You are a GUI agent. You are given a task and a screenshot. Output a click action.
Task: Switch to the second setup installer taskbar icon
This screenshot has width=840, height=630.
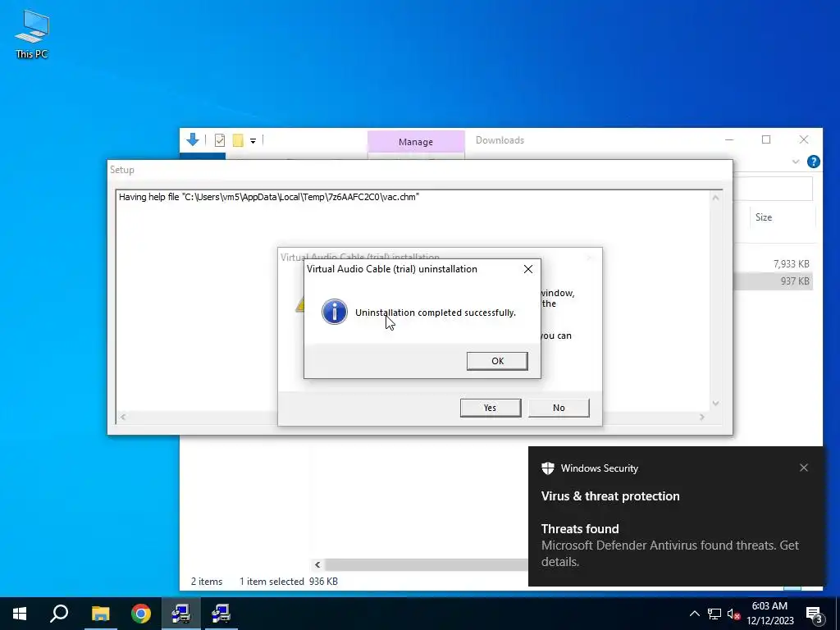[x=221, y=614]
